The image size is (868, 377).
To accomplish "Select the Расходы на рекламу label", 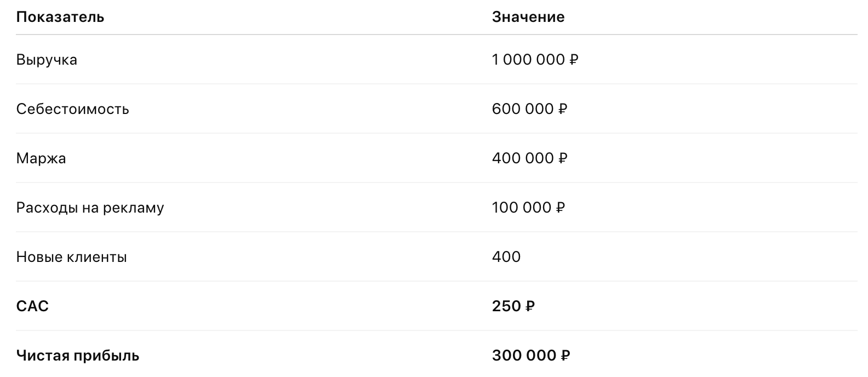I will pos(90,208).
